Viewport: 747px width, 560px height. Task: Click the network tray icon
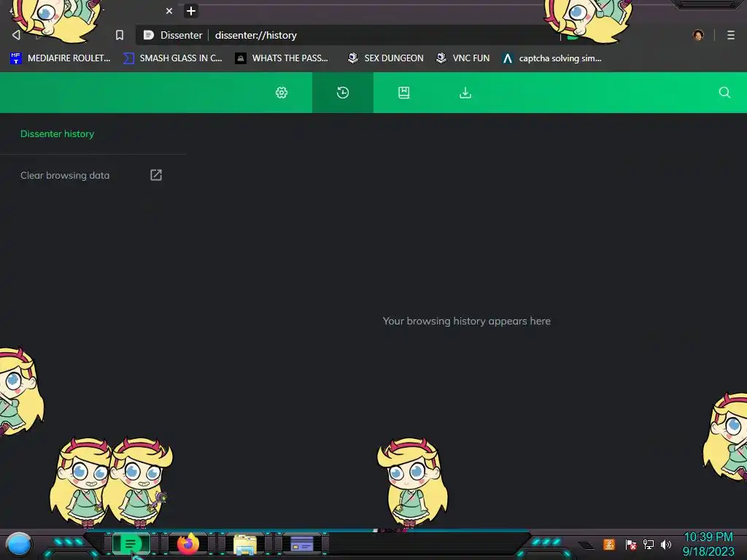(x=648, y=544)
